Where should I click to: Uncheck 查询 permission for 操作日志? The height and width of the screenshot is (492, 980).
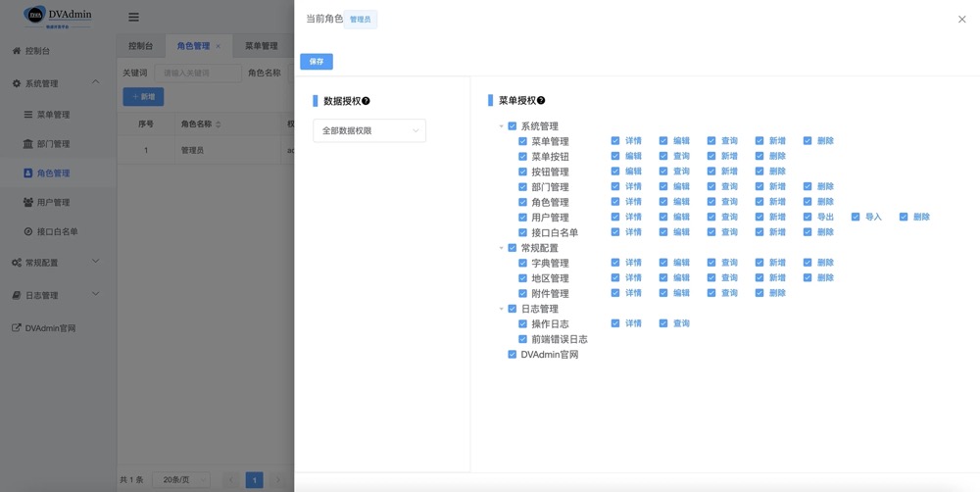click(663, 323)
